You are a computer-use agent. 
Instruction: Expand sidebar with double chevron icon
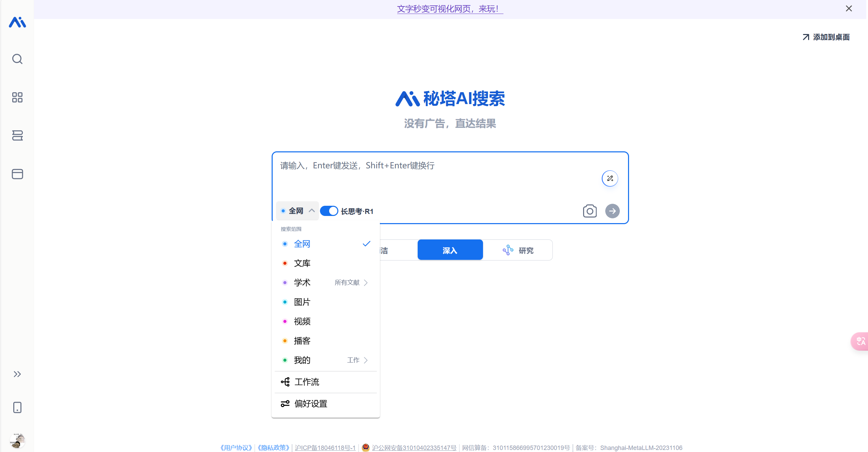point(17,374)
